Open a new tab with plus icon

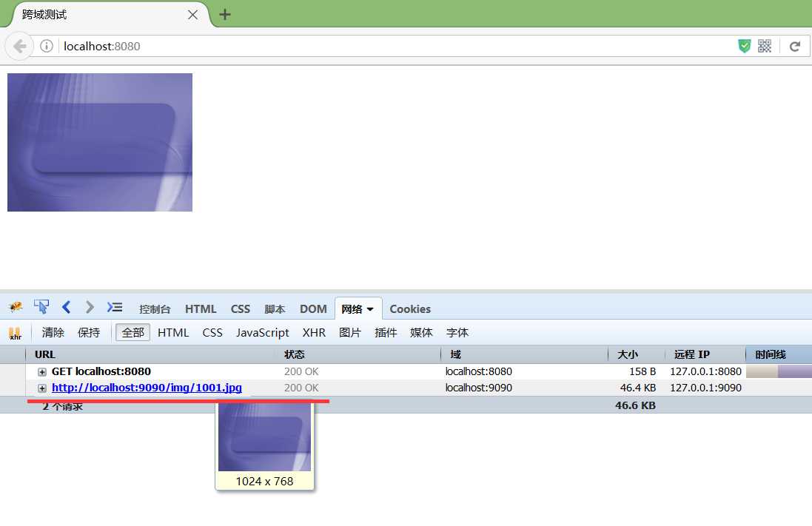click(225, 15)
